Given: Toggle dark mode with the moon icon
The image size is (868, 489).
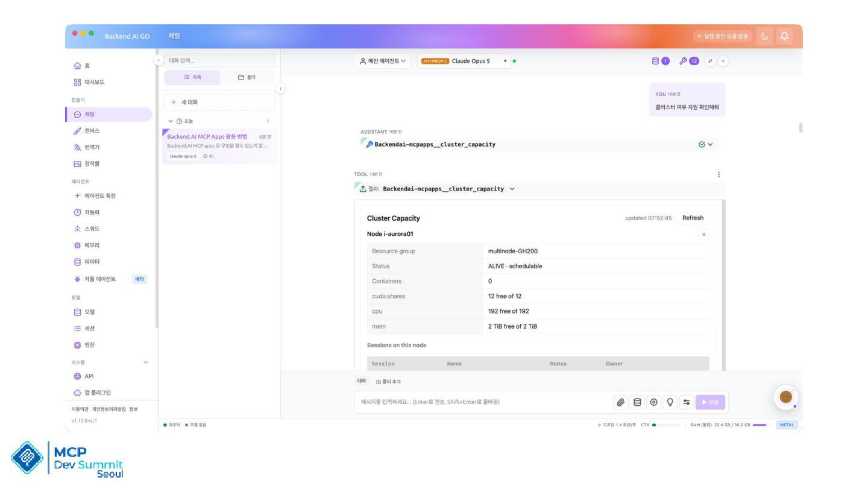Looking at the screenshot, I should point(765,36).
